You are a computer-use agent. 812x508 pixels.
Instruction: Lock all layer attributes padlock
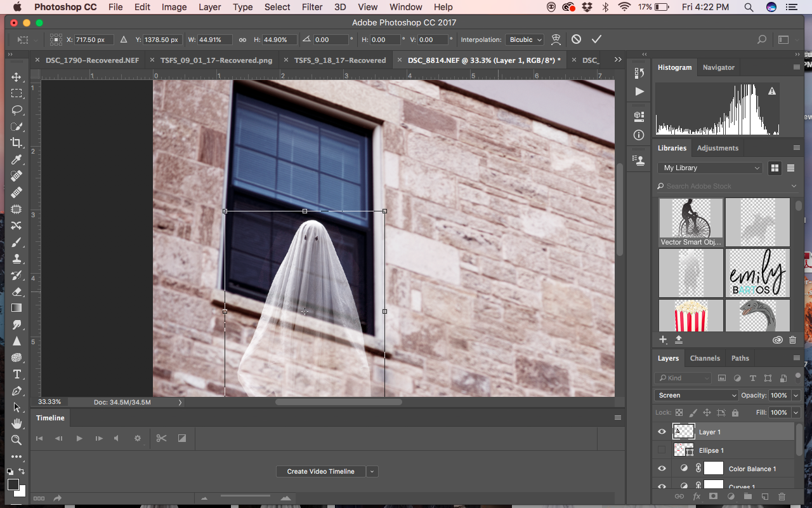tap(735, 413)
